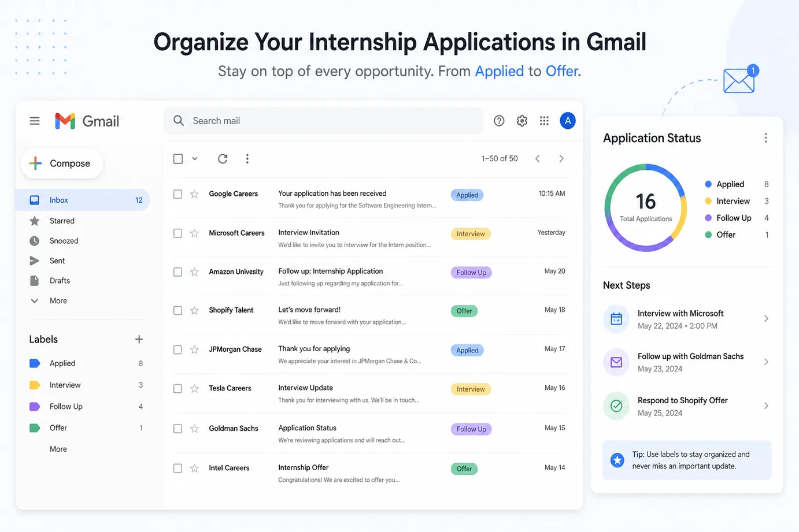Screen dimensions: 799x532
Task: Show More labels under Labels
Action: [x=58, y=449]
